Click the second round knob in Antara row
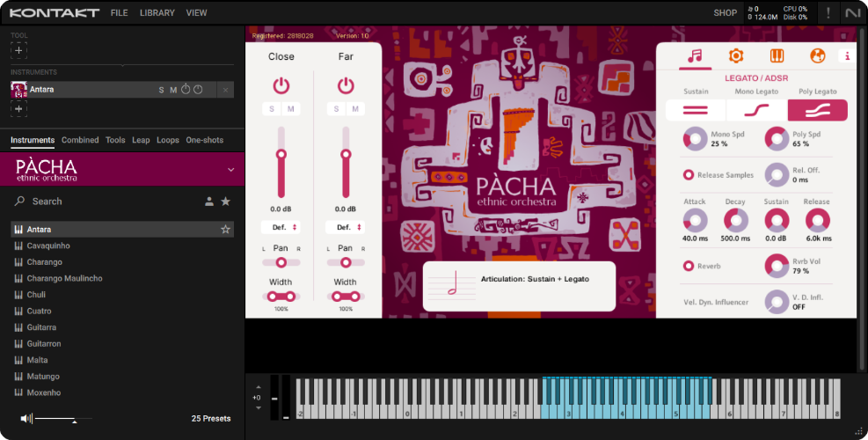The height and width of the screenshot is (440, 868). (198, 89)
